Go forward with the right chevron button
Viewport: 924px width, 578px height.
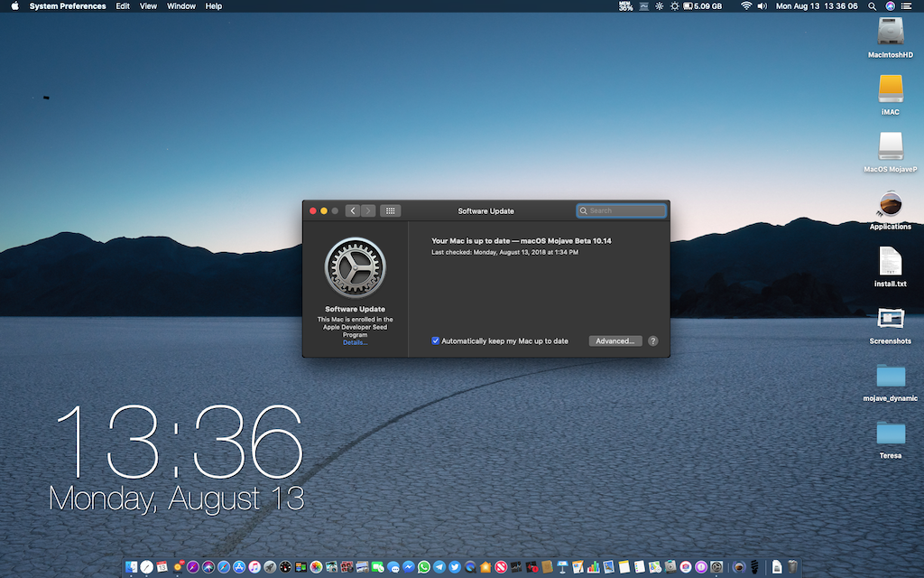point(368,210)
